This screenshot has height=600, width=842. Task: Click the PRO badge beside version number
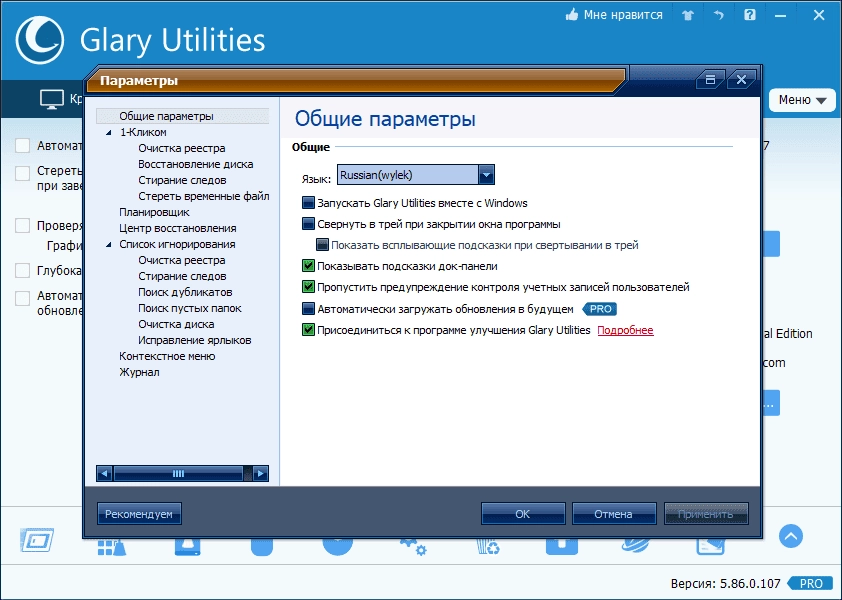810,583
